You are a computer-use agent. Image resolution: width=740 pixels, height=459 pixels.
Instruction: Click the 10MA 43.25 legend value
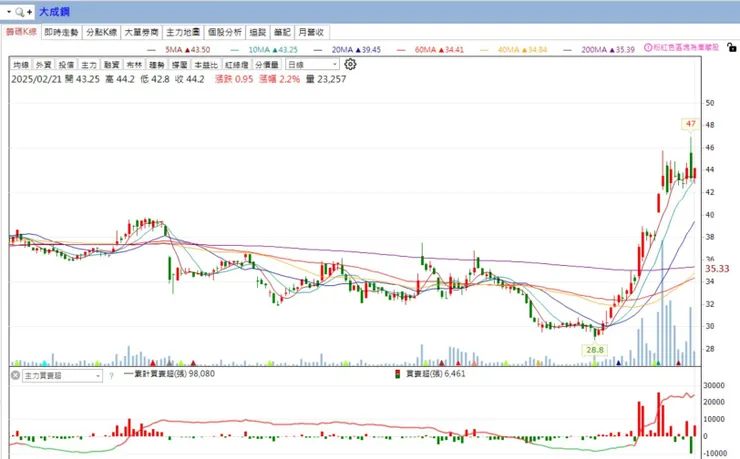tap(273, 50)
